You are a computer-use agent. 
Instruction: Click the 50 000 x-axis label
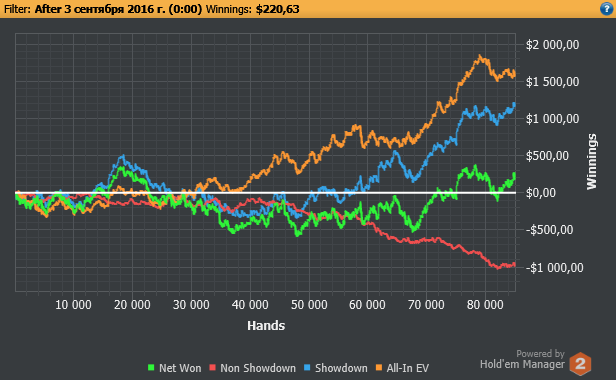click(309, 305)
